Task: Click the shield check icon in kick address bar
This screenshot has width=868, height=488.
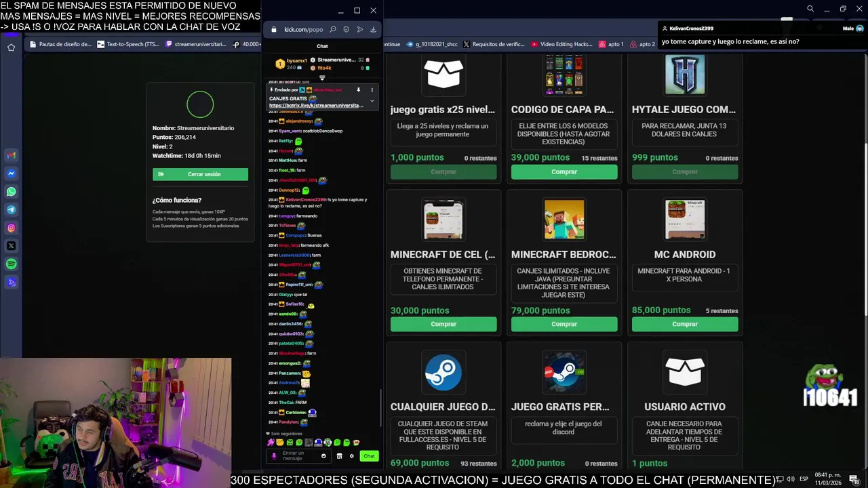Action: [346, 29]
